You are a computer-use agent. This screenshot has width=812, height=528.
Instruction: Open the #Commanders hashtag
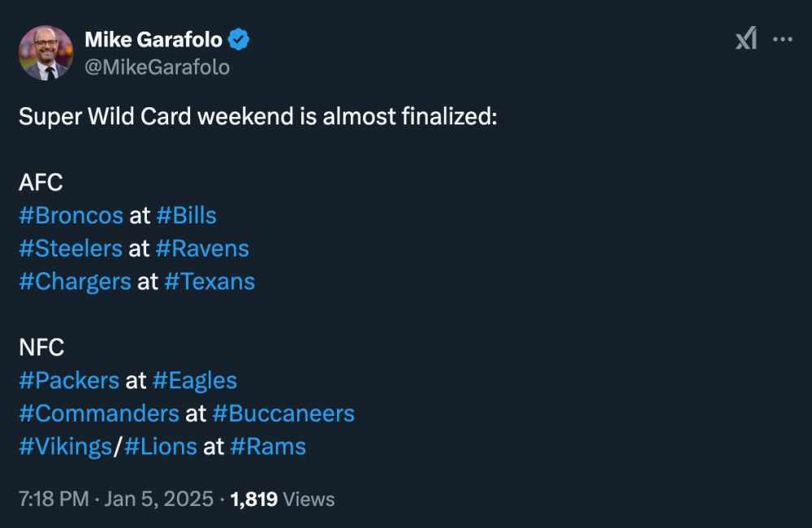[98, 413]
